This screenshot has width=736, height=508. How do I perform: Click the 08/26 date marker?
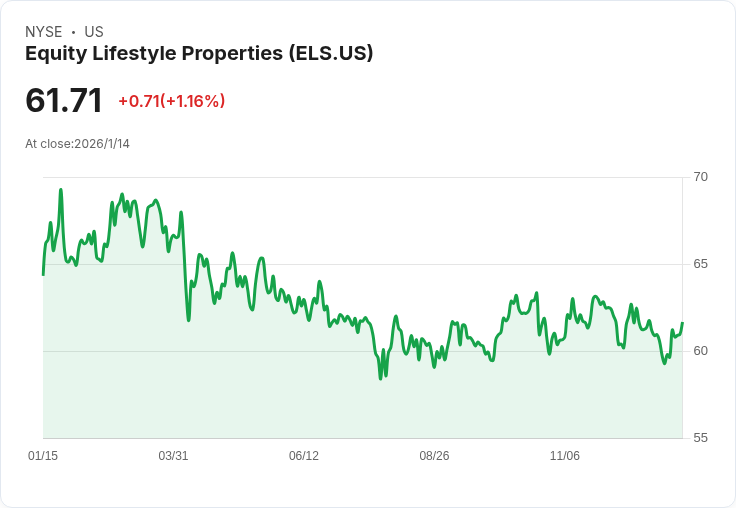point(434,456)
